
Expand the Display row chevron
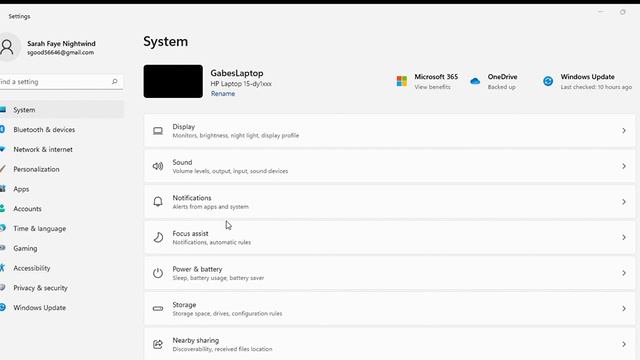pos(624,131)
